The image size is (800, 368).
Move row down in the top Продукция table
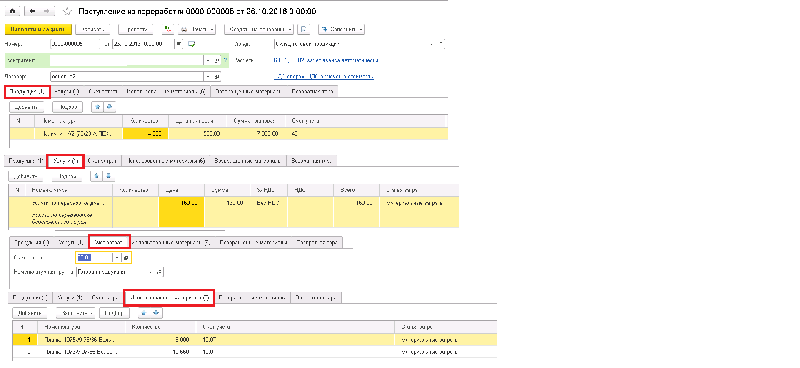tap(108, 107)
